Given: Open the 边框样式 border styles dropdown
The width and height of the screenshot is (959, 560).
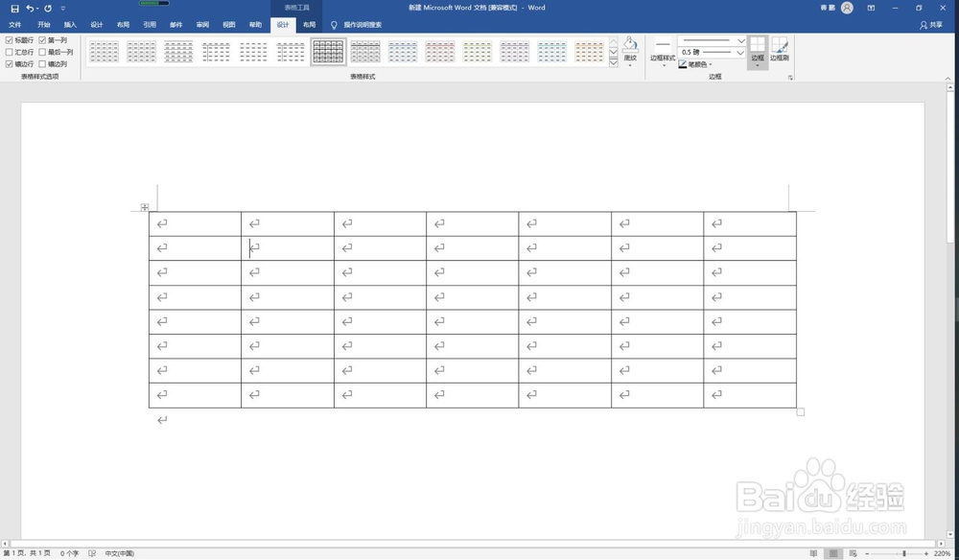Looking at the screenshot, I should [663, 52].
